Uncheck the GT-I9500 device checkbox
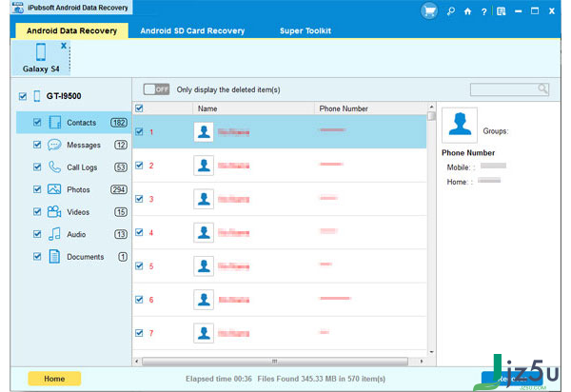This screenshot has width=571, height=392. click(23, 96)
